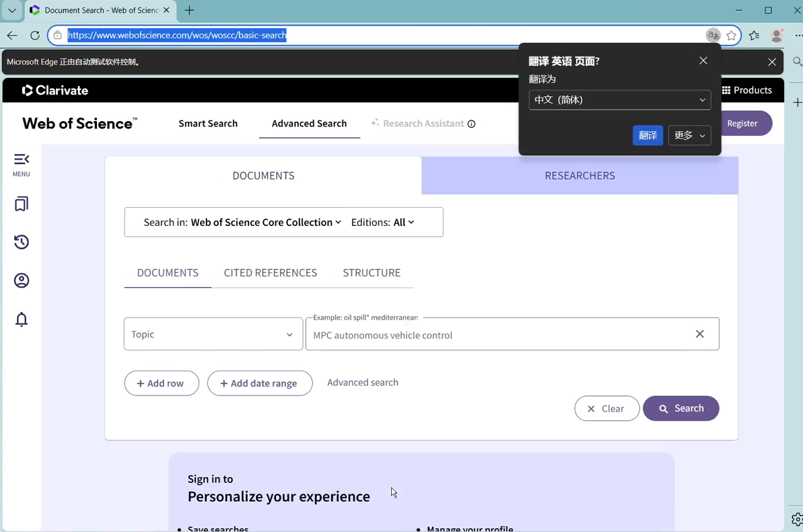Image resolution: width=803 pixels, height=532 pixels.
Task: Run the query with the Search button
Action: 680,408
